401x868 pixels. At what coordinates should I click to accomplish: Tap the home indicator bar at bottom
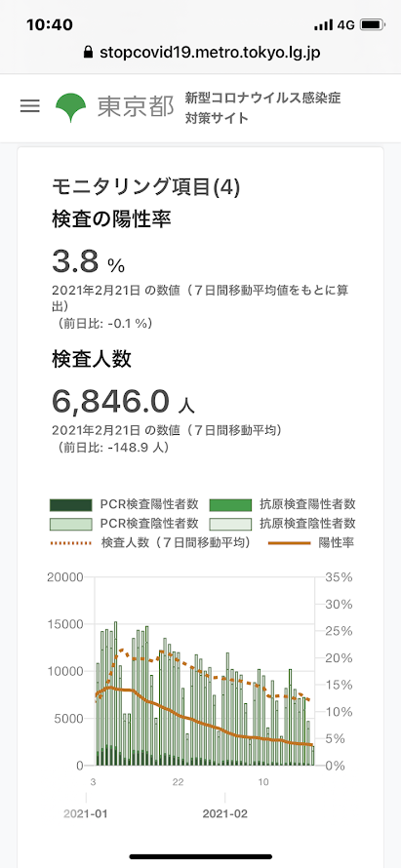[x=201, y=856]
